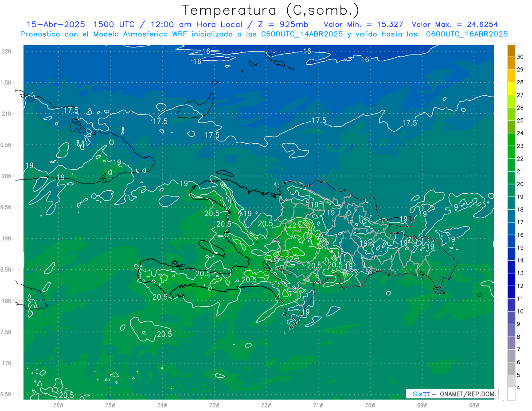
Task: Click the "22N" latitude axis label
Action: (7, 51)
